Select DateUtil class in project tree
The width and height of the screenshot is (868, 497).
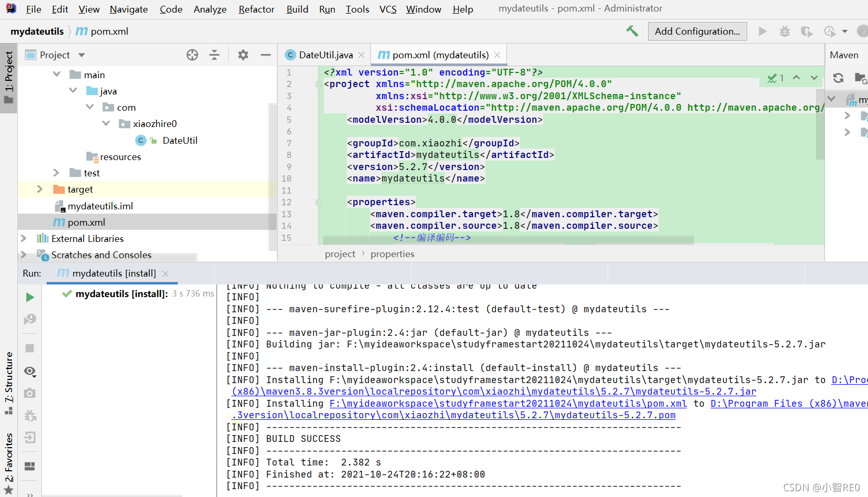[179, 140]
